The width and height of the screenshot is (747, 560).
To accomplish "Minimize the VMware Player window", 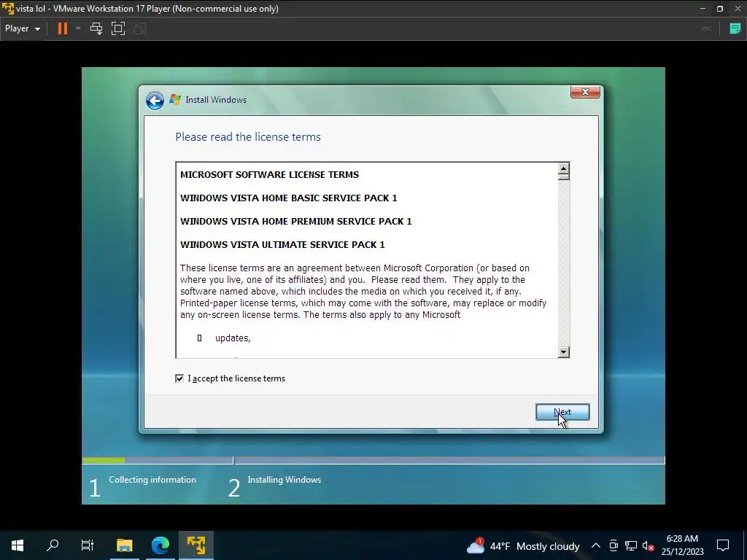I will click(703, 9).
